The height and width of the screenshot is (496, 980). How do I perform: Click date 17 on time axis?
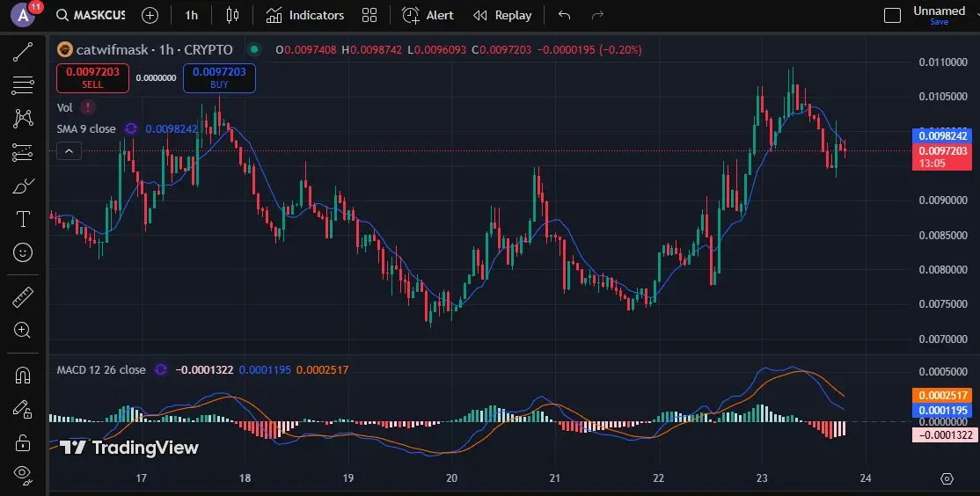(x=142, y=478)
